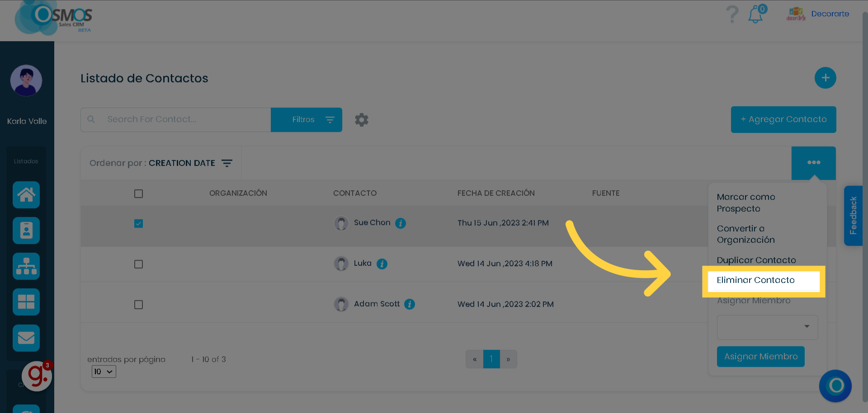Open the contacts badge icon in the sidebar
This screenshot has width=868, height=413.
coord(26,230)
